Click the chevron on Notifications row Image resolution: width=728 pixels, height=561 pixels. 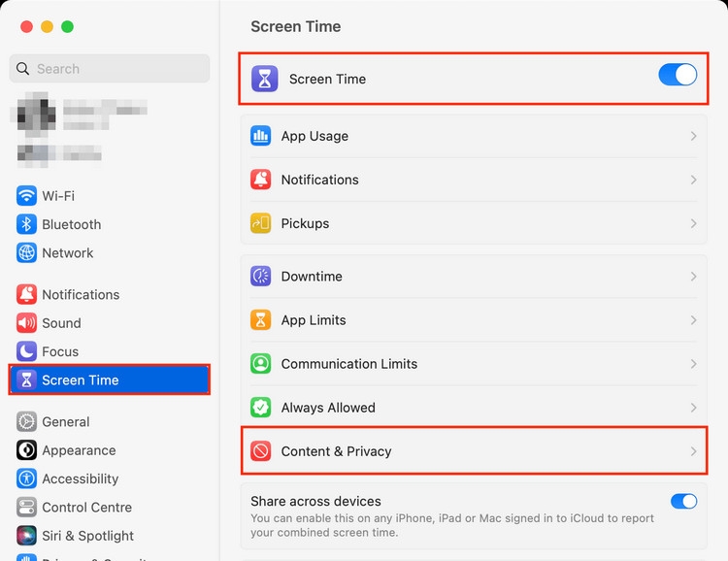(693, 180)
